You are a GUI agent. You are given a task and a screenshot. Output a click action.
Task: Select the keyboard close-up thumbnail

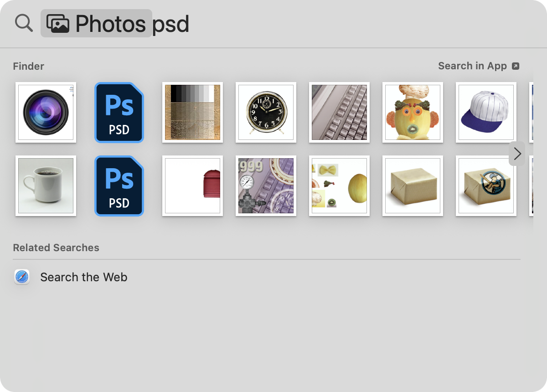pyautogui.click(x=339, y=113)
